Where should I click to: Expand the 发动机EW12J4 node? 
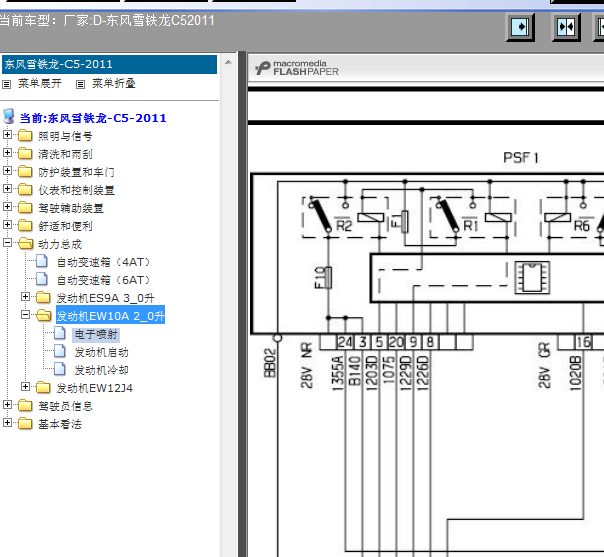pyautogui.click(x=25, y=386)
